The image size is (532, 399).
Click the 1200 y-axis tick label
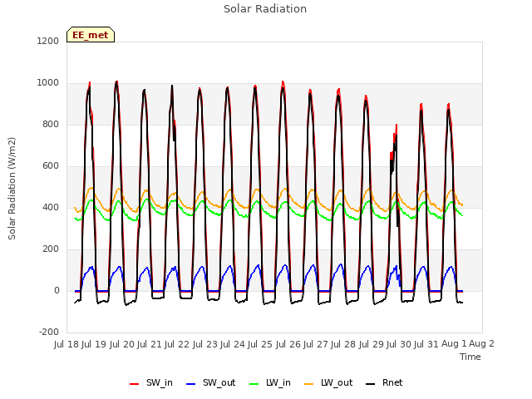[x=48, y=41]
